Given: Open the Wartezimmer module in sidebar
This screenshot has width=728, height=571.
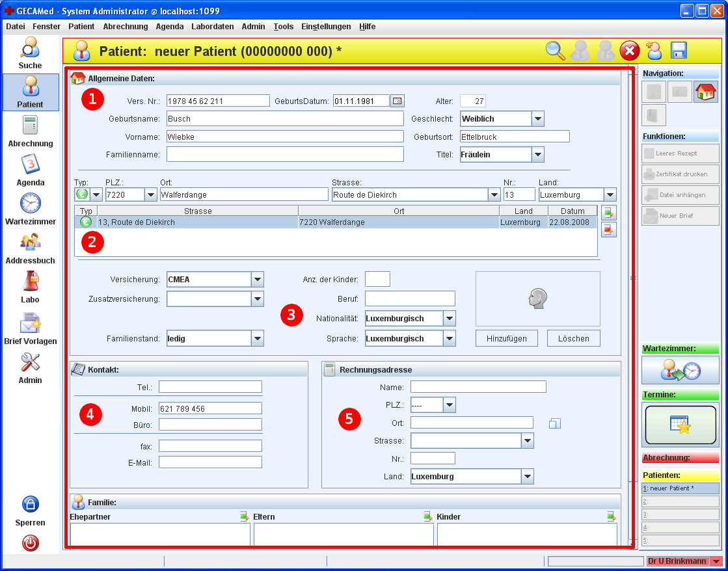Looking at the screenshot, I should pyautogui.click(x=30, y=209).
